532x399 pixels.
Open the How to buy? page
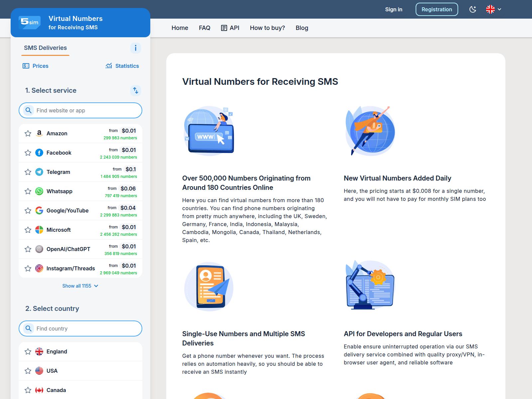[267, 28]
